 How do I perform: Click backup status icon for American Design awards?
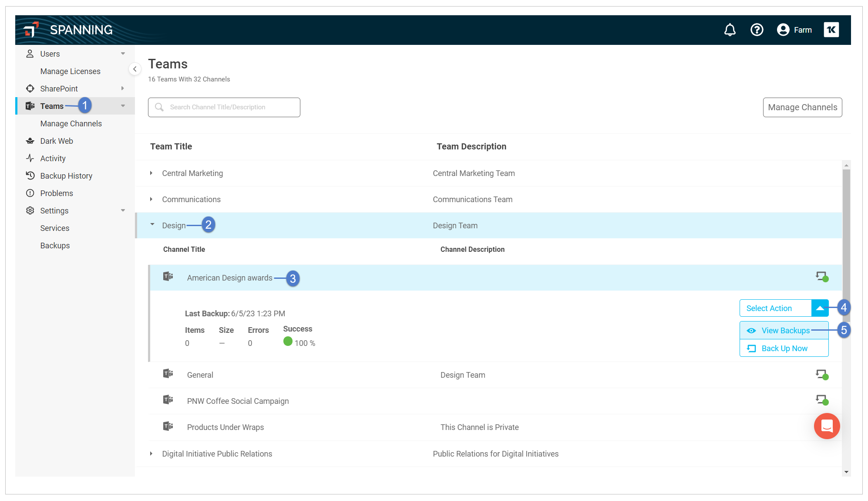[822, 277]
